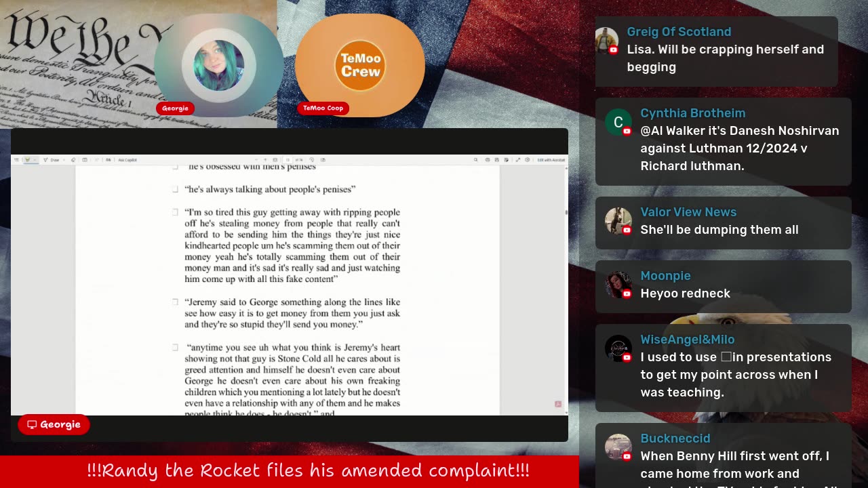
Task: Click Buckneccid's chat avatar
Action: click(x=618, y=447)
